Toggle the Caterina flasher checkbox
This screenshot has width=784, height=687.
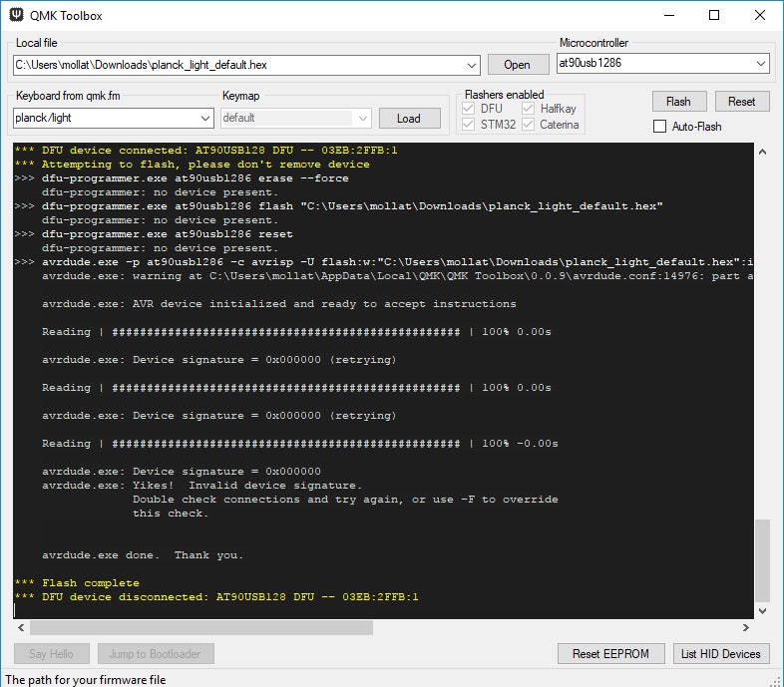(x=529, y=125)
